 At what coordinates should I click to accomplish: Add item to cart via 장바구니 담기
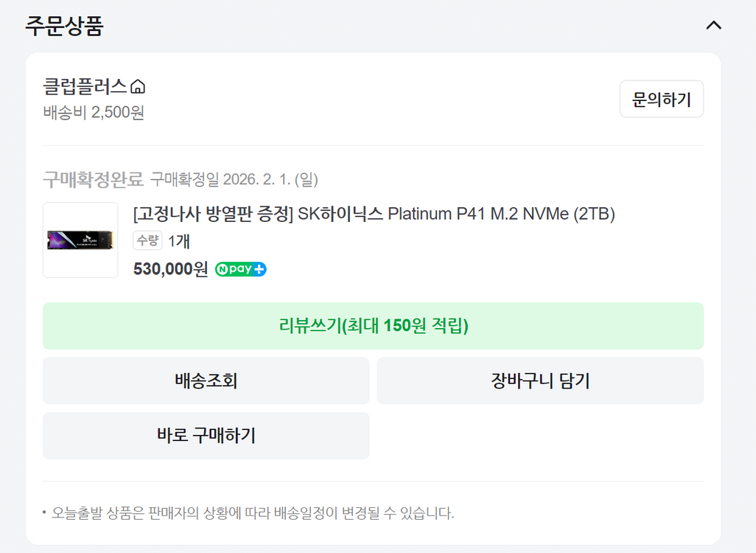pos(540,380)
